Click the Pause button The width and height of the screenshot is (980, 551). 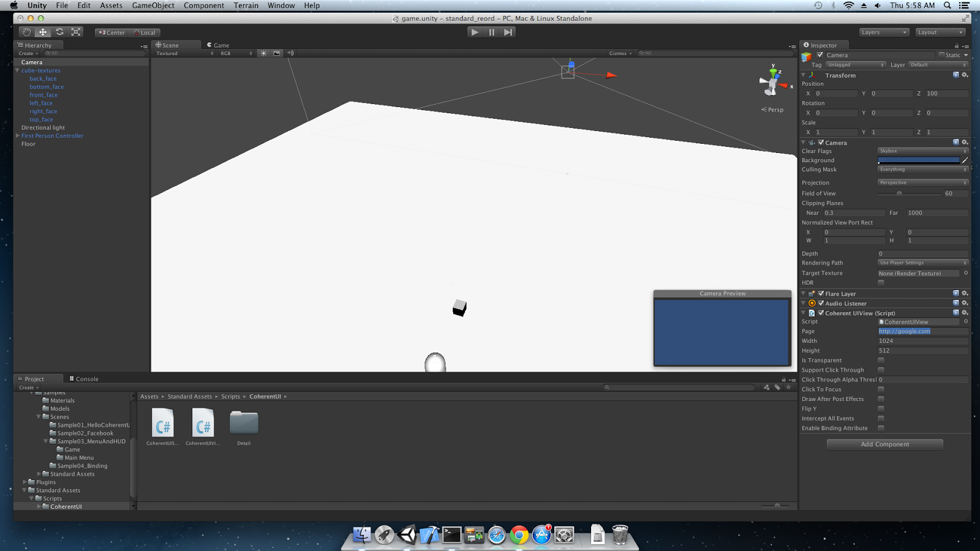click(x=491, y=32)
